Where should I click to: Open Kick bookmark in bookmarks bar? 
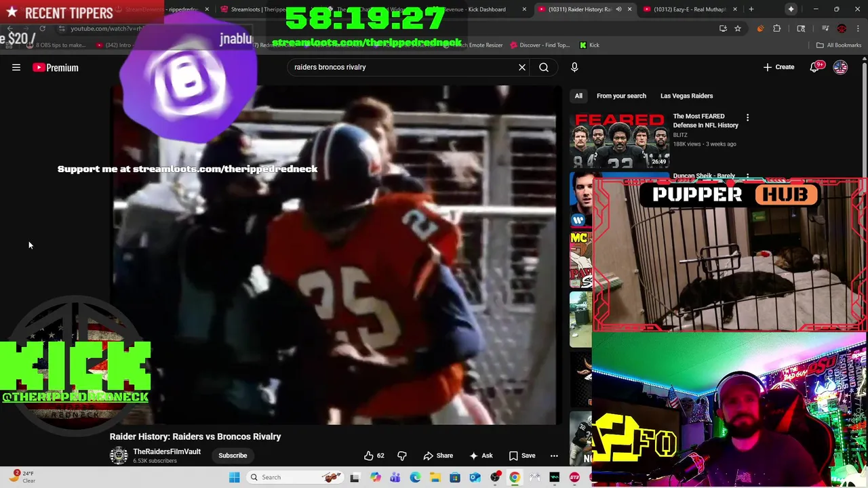(x=589, y=45)
